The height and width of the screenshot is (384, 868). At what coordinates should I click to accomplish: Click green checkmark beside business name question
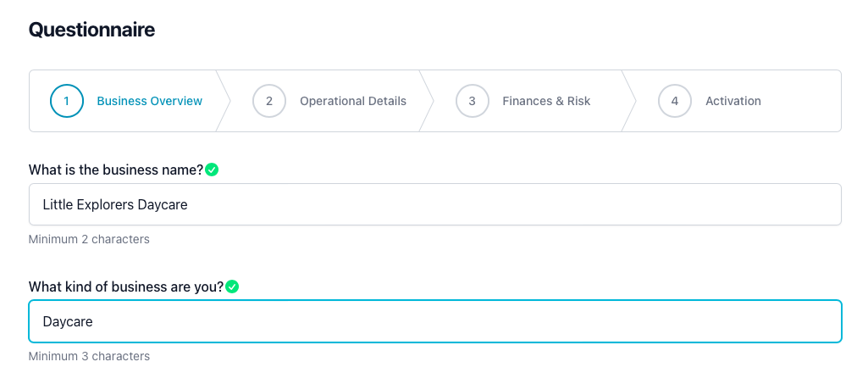213,170
